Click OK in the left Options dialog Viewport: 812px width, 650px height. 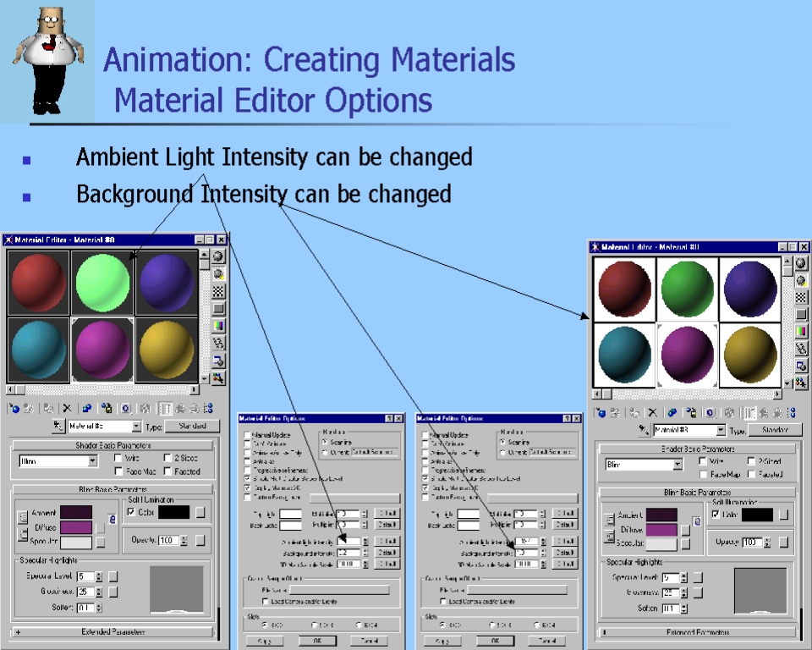click(317, 641)
